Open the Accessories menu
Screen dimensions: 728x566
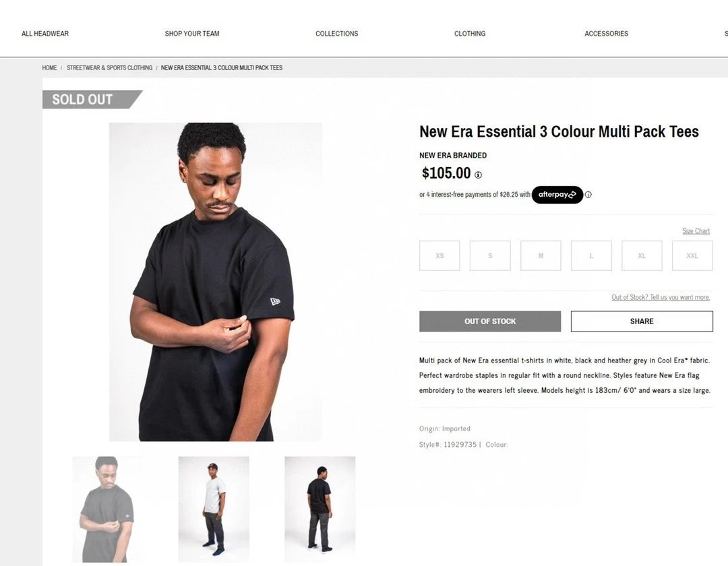pos(607,34)
